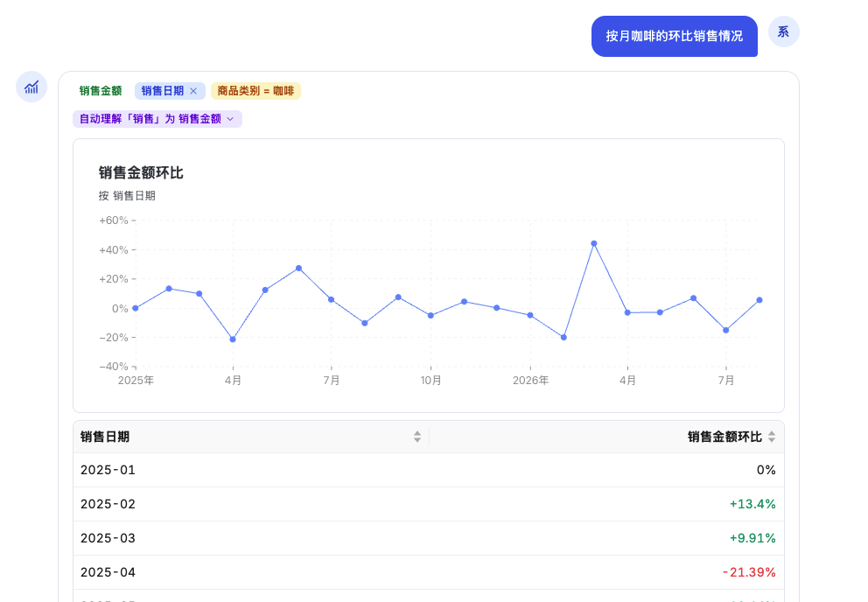Viewport: 868px width, 602px height.
Task: Select the 2025-02 table row date
Action: [x=108, y=504]
